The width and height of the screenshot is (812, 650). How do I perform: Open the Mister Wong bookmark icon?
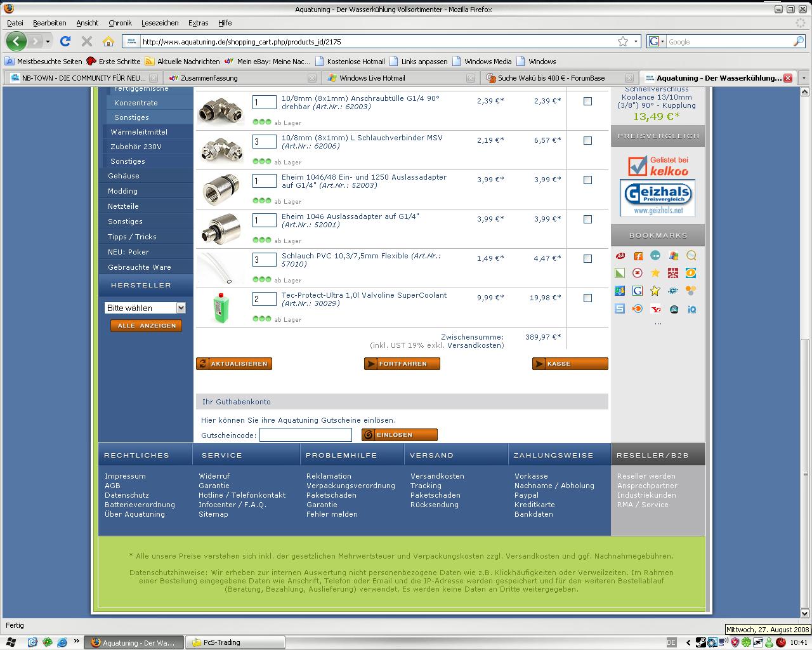tap(673, 273)
